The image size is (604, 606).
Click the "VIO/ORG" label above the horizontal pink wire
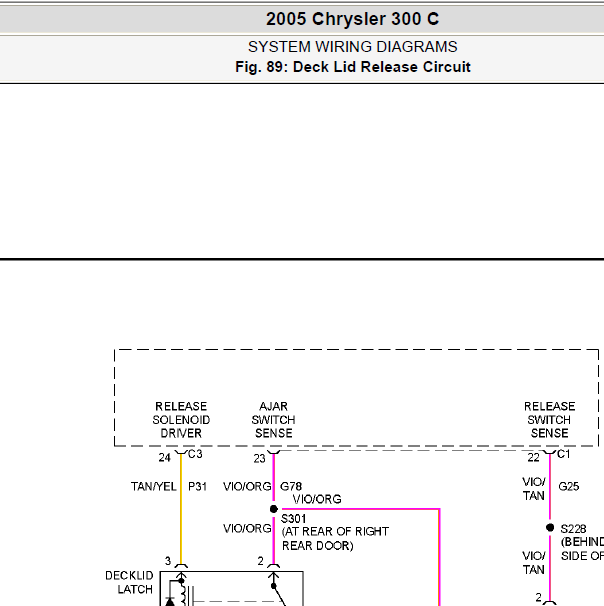pos(317,499)
